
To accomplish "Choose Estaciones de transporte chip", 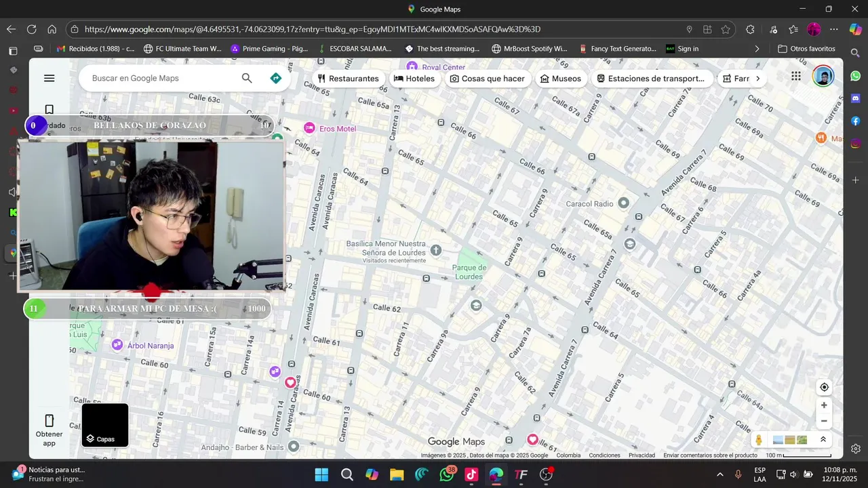I will point(650,79).
